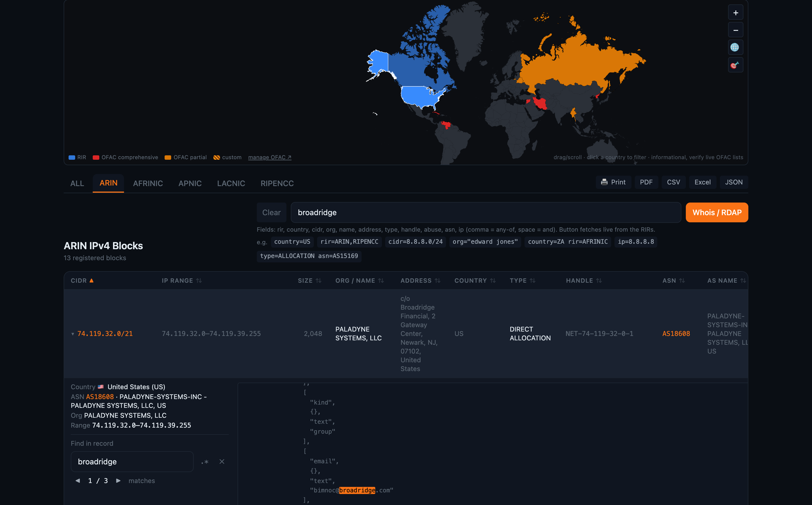Sort table by Org / Name column
This screenshot has width=812, height=505.
tap(359, 280)
